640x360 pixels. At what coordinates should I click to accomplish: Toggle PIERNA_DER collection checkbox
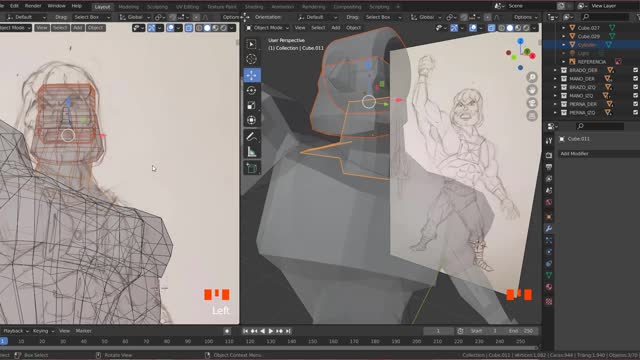(x=636, y=104)
